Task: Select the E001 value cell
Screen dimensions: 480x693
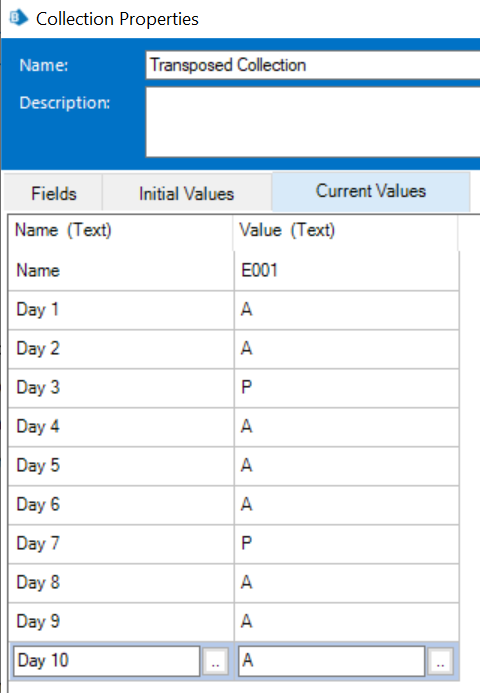Action: coord(347,270)
